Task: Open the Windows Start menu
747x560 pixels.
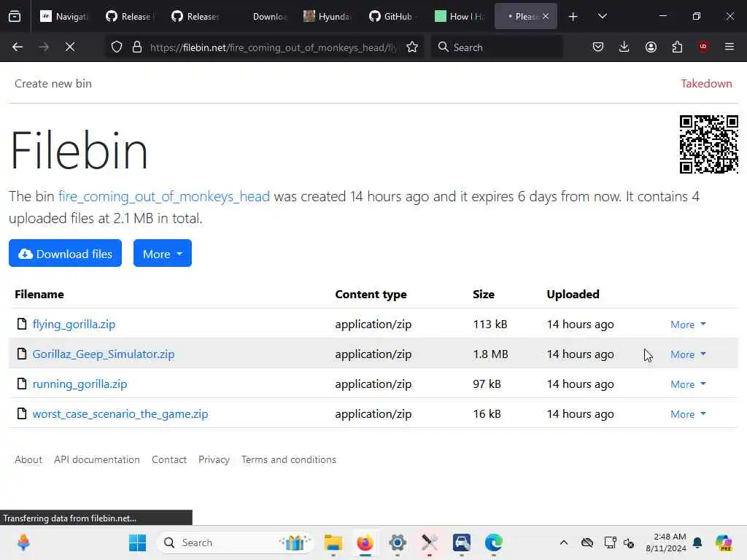Action: pos(138,542)
